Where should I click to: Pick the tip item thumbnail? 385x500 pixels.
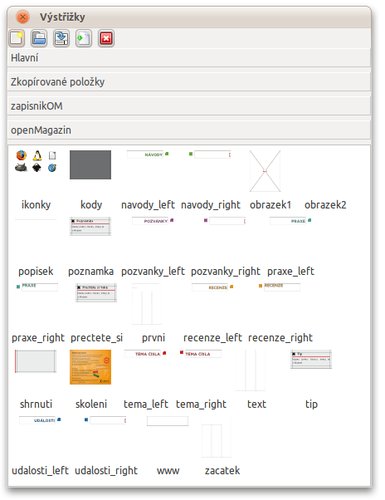coord(311,359)
